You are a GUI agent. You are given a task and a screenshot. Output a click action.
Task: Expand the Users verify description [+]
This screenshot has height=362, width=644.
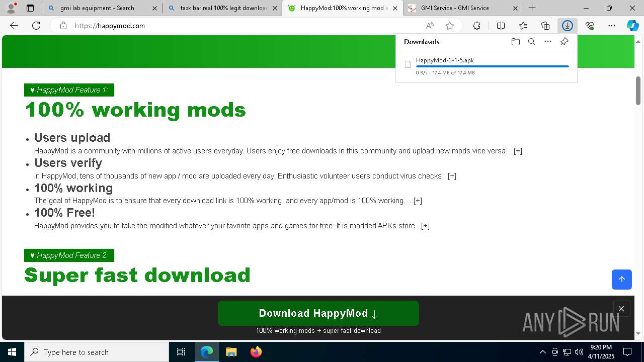coord(452,176)
